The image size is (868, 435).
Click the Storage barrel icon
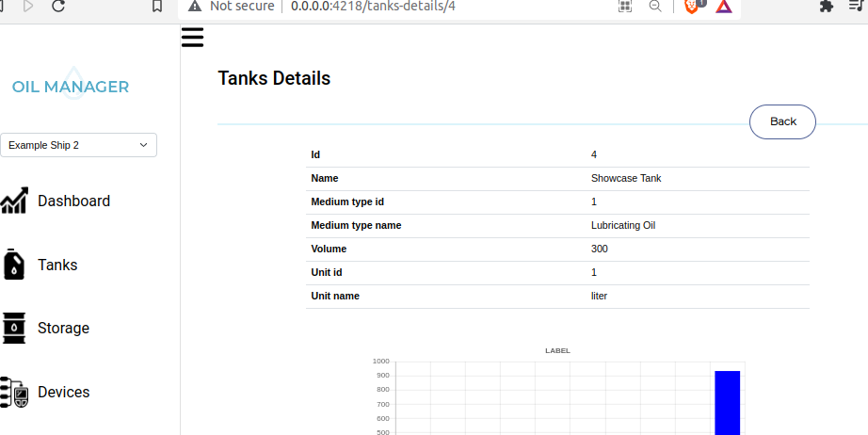[14, 328]
